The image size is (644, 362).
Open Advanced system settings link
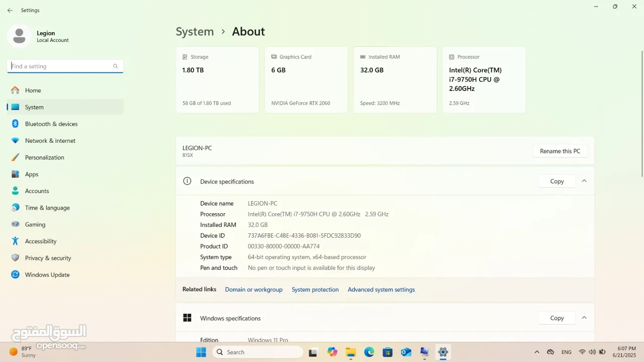pyautogui.click(x=381, y=290)
